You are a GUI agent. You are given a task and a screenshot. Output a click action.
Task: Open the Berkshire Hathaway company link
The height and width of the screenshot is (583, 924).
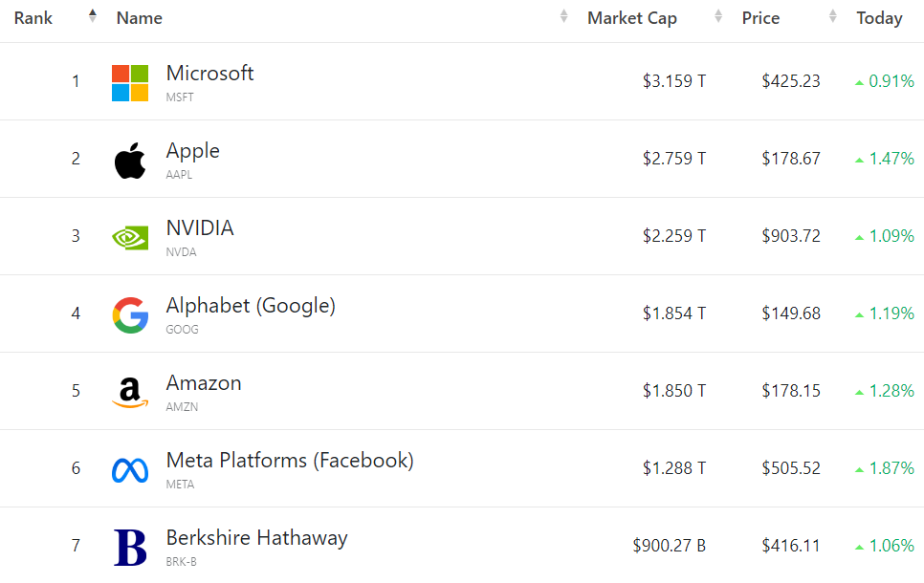(257, 538)
